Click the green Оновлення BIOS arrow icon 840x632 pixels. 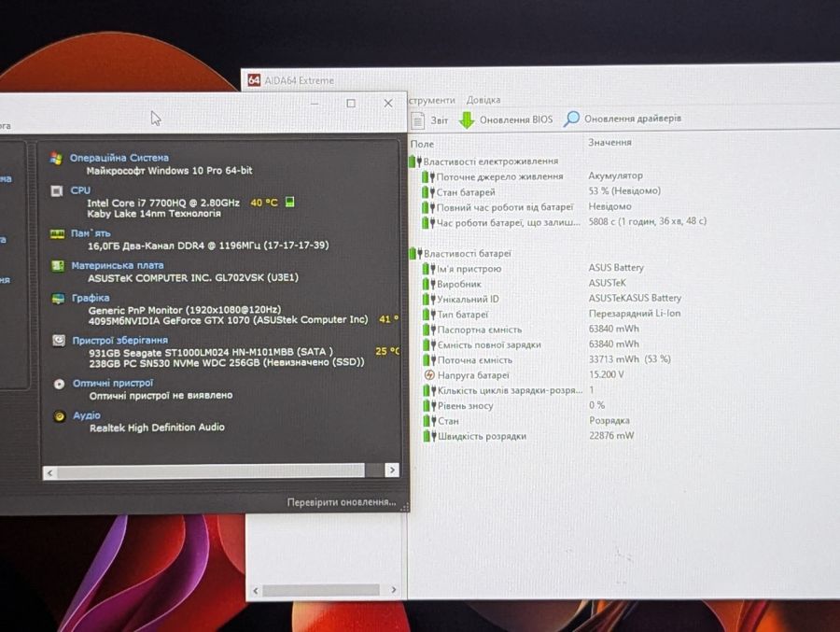point(467,120)
